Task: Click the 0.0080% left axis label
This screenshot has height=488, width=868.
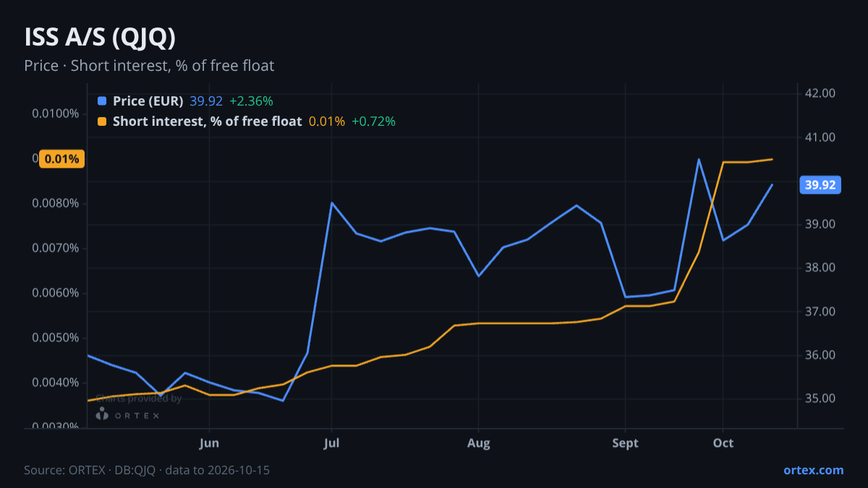Action: pyautogui.click(x=56, y=203)
